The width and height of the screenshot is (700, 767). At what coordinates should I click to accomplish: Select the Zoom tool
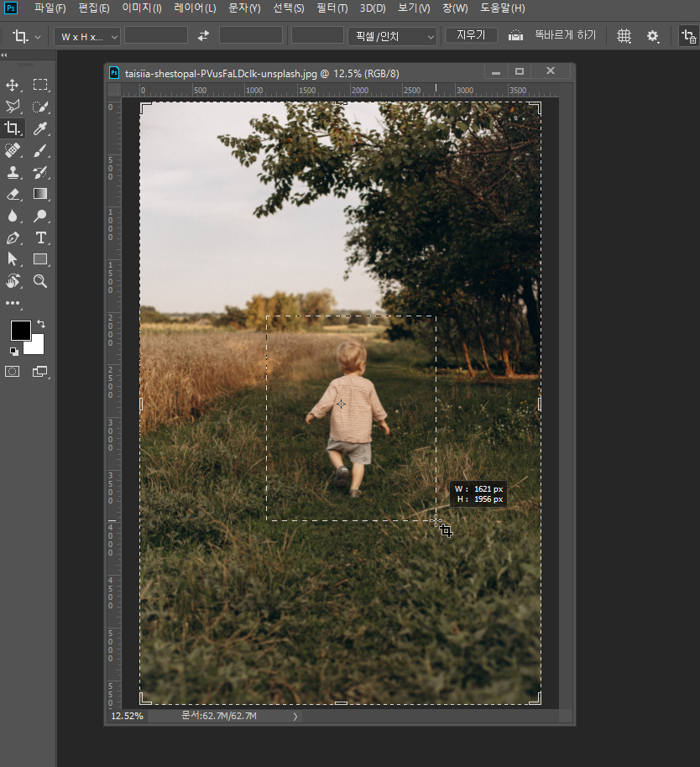pos(40,281)
